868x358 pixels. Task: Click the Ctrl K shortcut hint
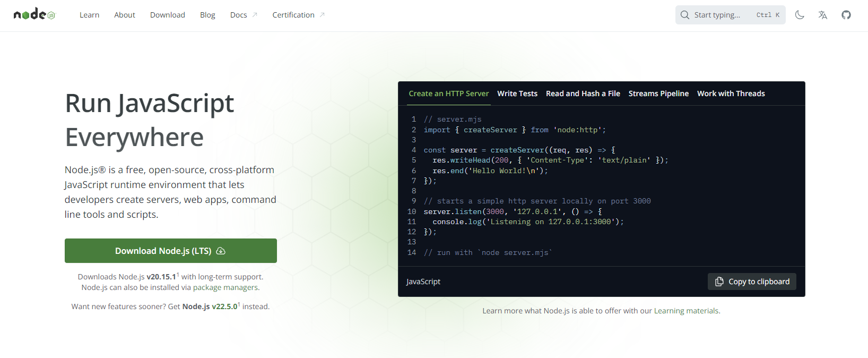coord(768,15)
